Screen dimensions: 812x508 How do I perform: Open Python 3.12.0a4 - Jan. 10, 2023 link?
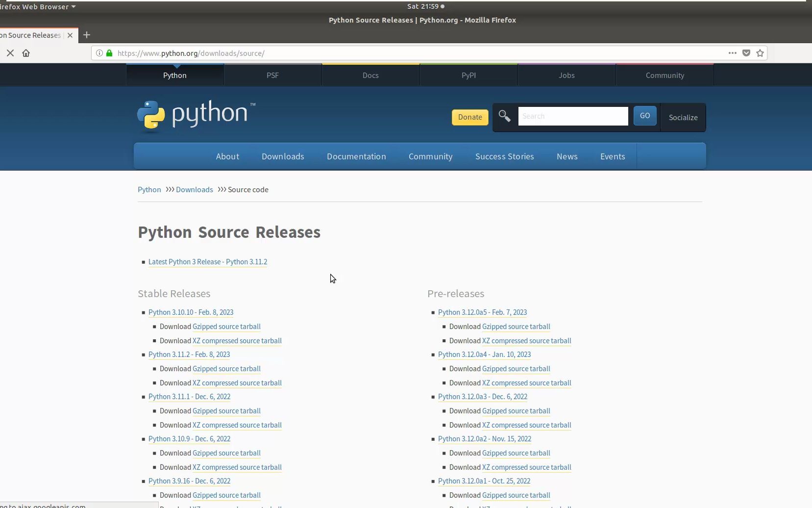pos(484,355)
